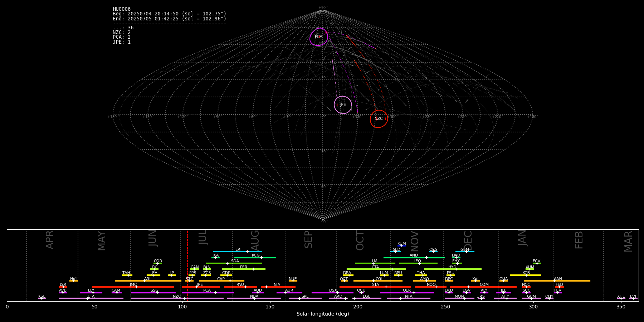Click the SPE shower label in timeline
Viewport: 644px width, 322px height.
[x=305, y=297]
